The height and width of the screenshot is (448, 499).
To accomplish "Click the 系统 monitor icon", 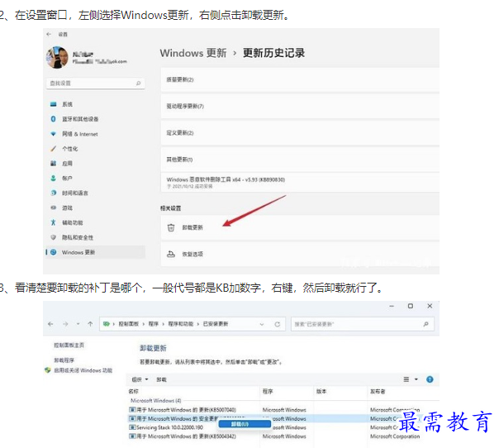I will coord(53,104).
